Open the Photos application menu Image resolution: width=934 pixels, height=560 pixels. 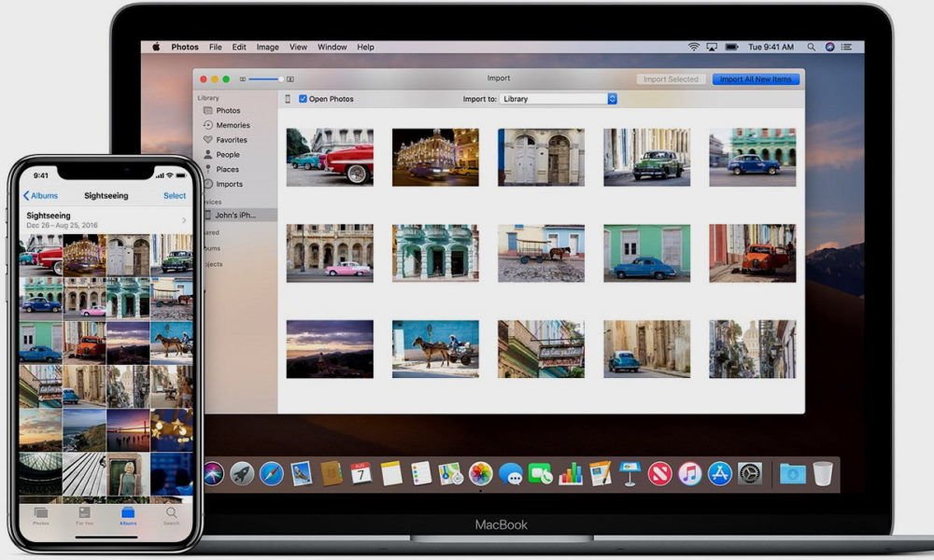185,47
